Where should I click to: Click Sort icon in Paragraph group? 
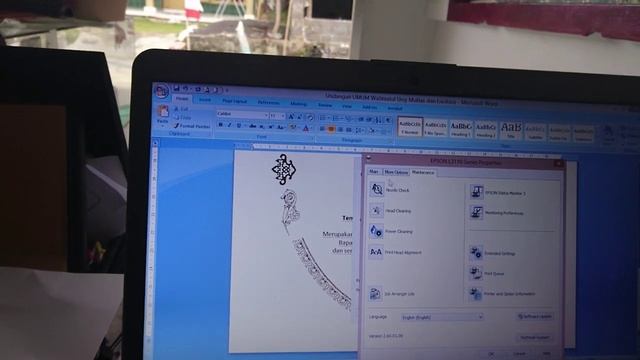tap(378, 120)
